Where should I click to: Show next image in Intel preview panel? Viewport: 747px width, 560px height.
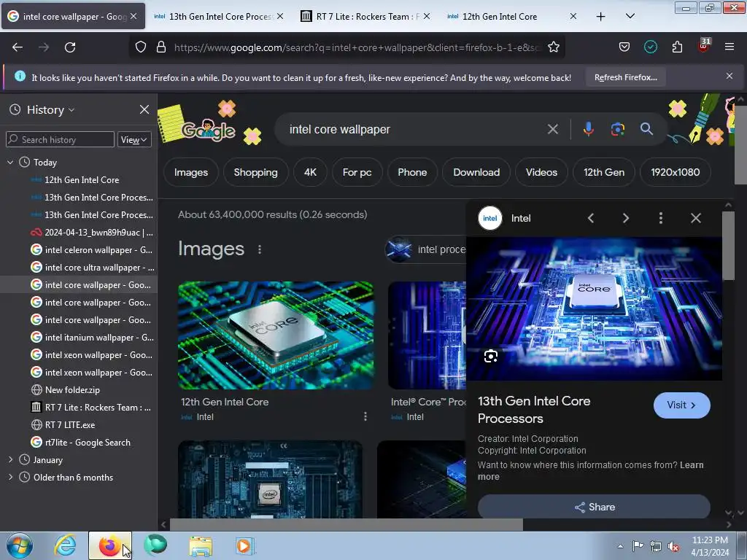point(626,218)
